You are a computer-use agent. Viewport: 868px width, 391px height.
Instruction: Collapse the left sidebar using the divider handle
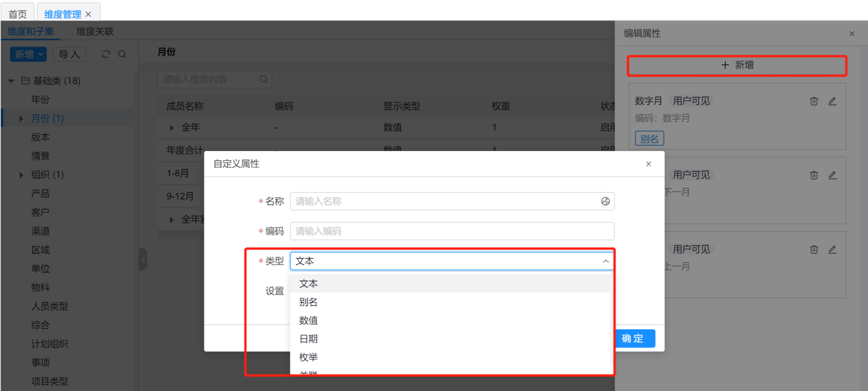pos(143,259)
